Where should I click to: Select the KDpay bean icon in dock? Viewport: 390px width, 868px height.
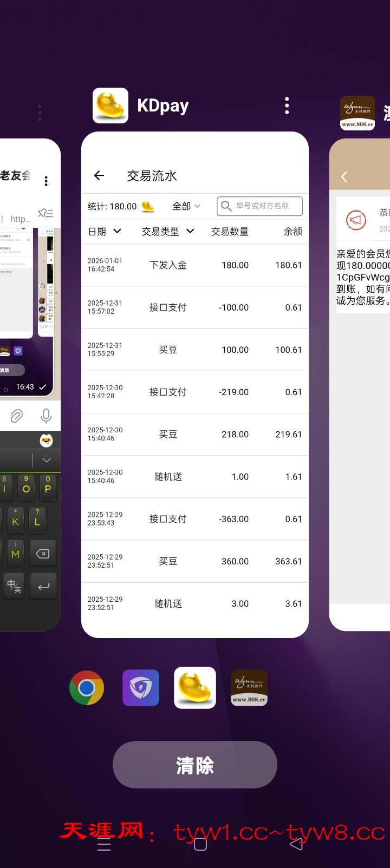pyautogui.click(x=195, y=688)
